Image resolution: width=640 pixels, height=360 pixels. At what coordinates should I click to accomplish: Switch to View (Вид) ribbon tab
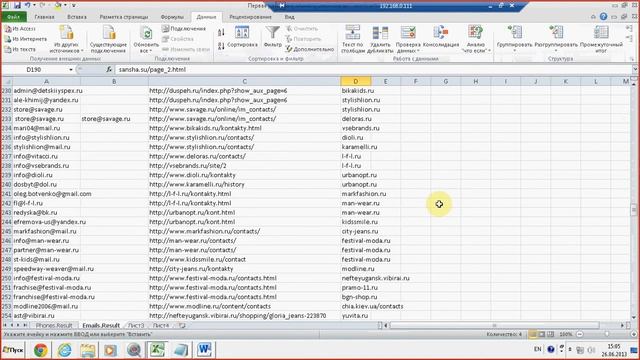[289, 17]
